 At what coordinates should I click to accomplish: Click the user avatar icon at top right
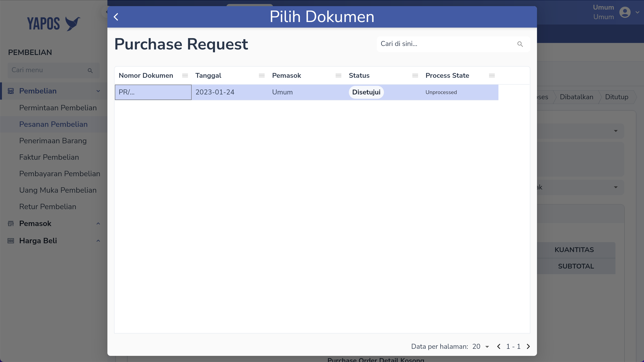pos(625,12)
